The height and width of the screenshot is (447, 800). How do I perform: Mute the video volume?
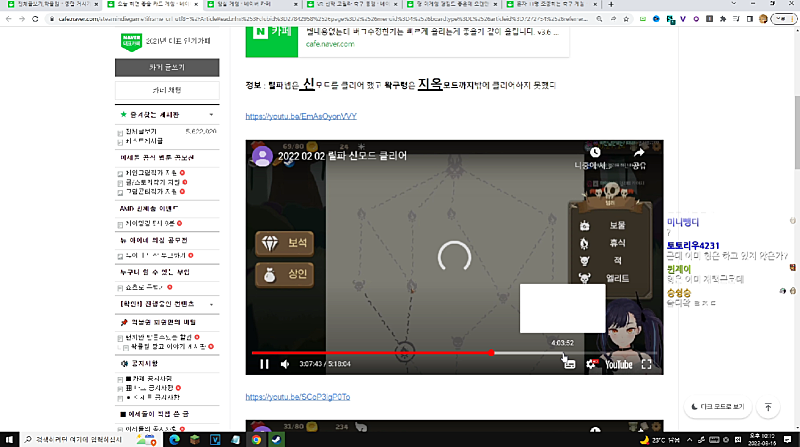coord(286,364)
